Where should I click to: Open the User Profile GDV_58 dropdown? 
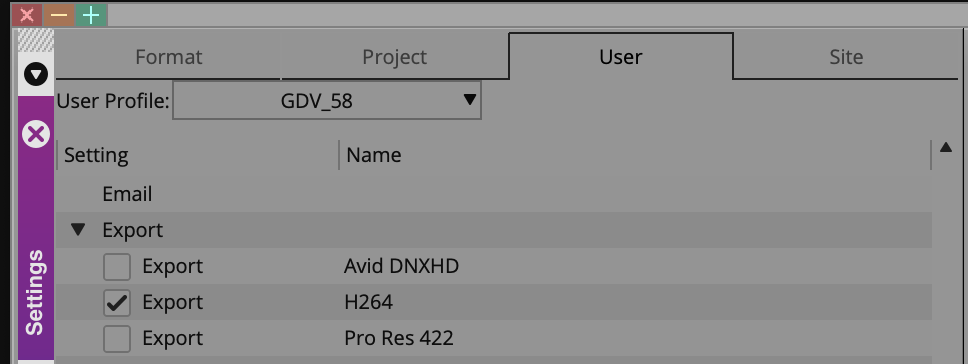[327, 100]
